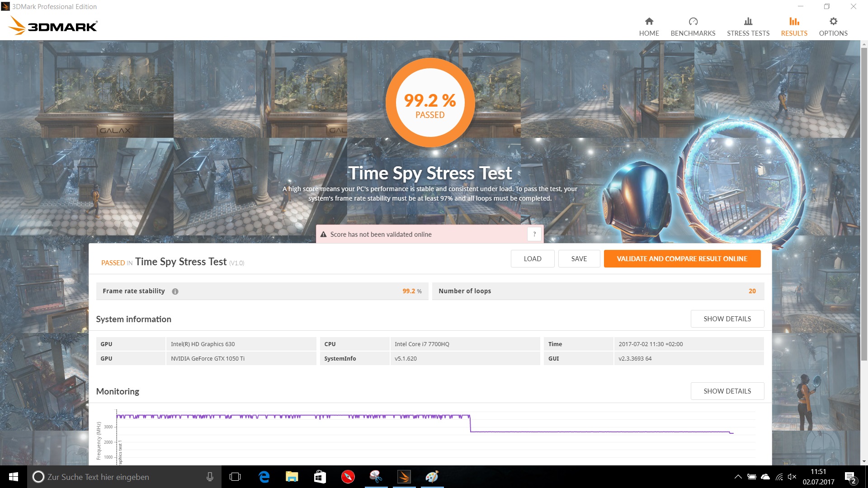Save the stress test result
868x488 pixels.
click(579, 259)
